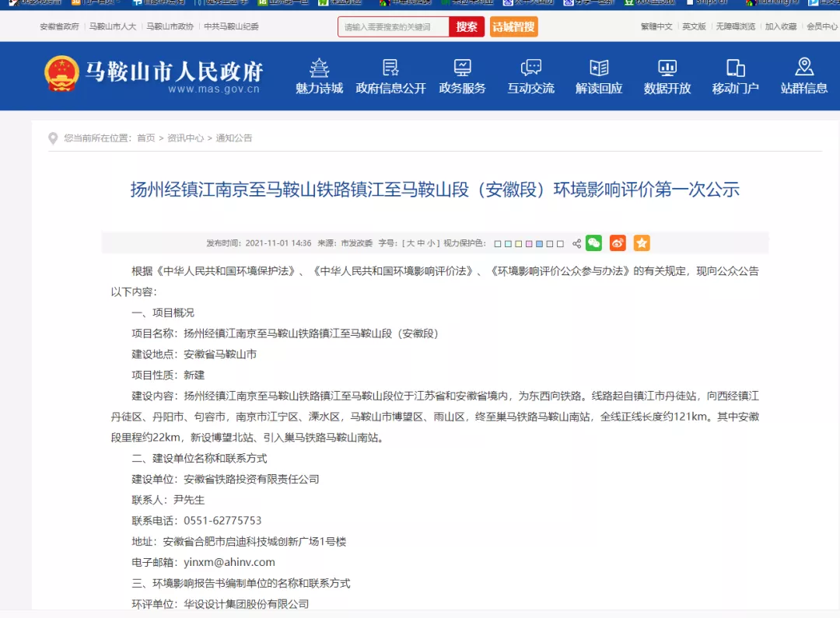Set font size to 中 (medium)
The height and width of the screenshot is (618, 840).
point(421,243)
